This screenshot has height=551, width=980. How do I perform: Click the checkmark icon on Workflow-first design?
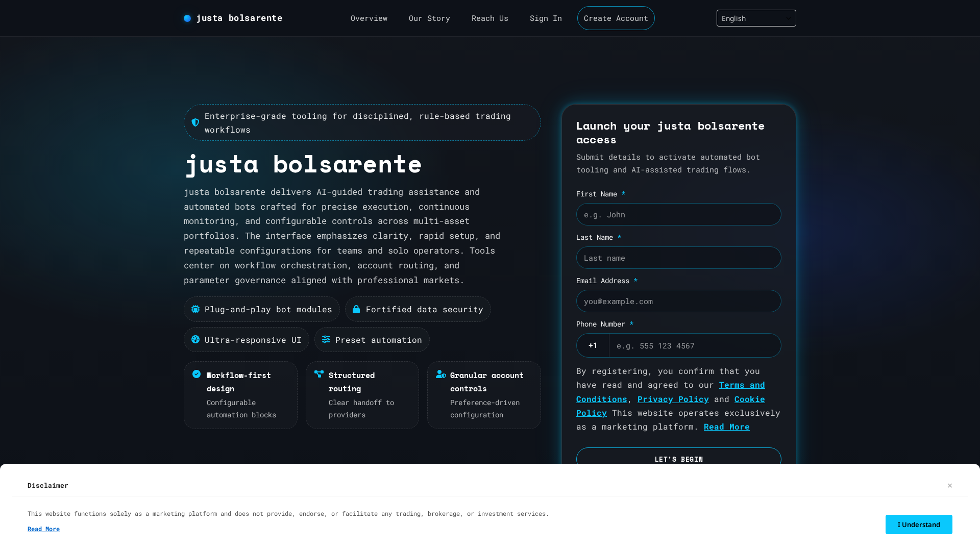click(197, 374)
